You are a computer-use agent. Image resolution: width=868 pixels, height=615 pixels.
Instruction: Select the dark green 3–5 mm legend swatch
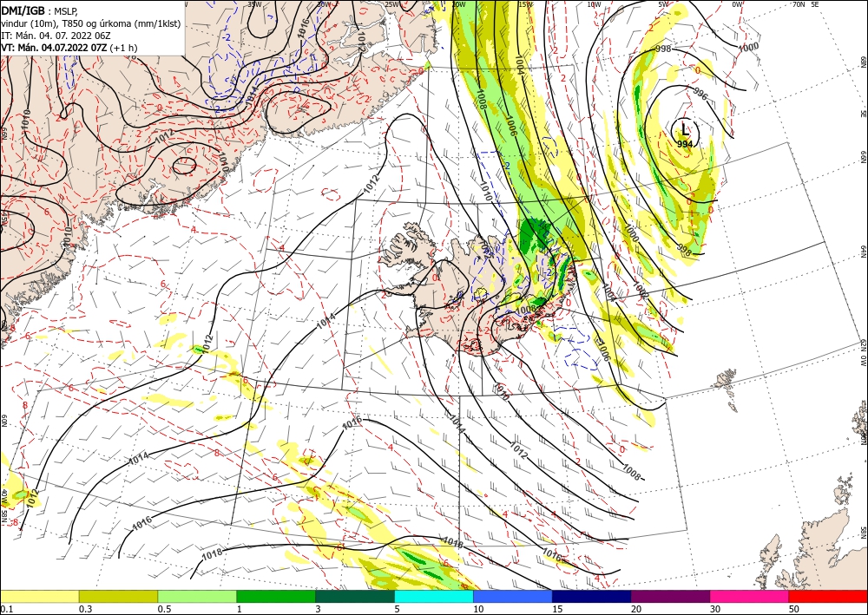pos(355,596)
